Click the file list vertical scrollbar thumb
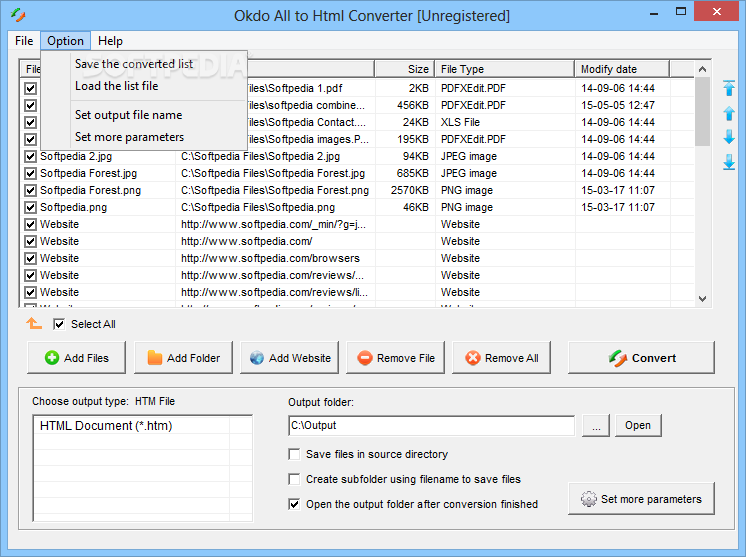Viewport: 746px width, 557px height. coord(702,112)
